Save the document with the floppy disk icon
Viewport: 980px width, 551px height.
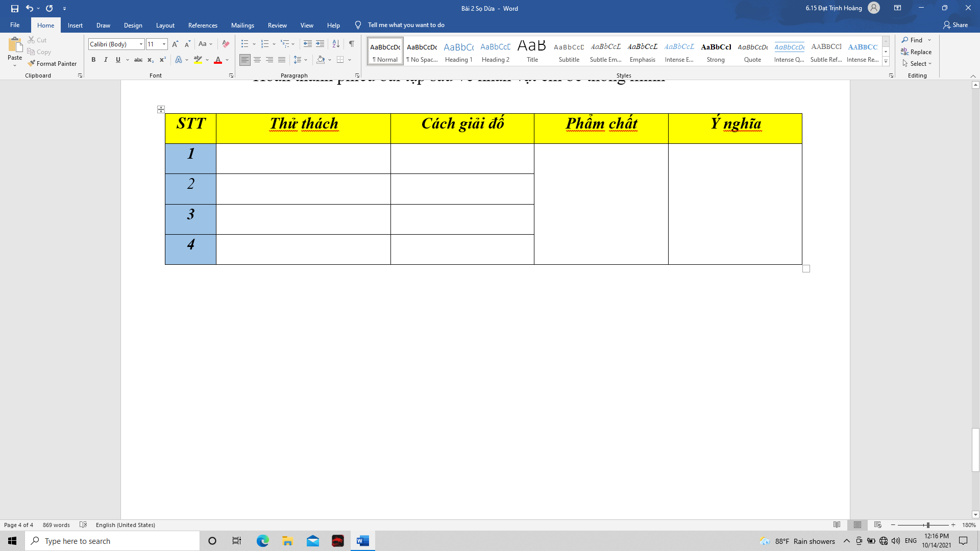14,8
